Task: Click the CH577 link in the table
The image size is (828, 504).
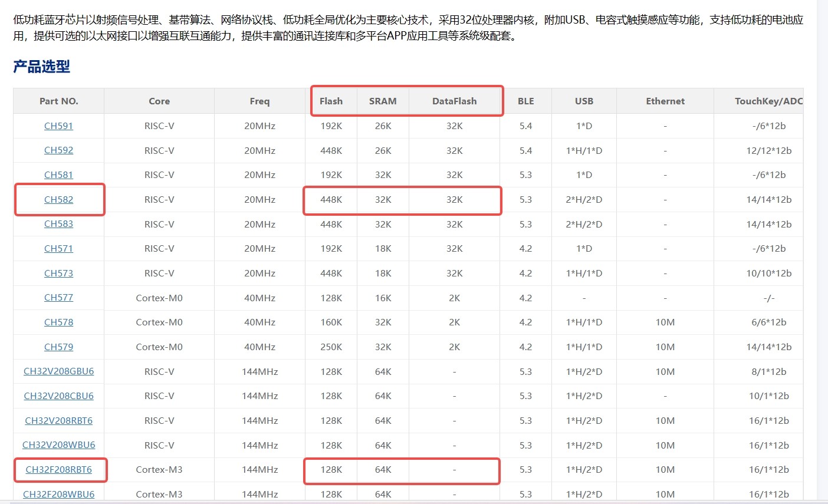Action: point(58,297)
